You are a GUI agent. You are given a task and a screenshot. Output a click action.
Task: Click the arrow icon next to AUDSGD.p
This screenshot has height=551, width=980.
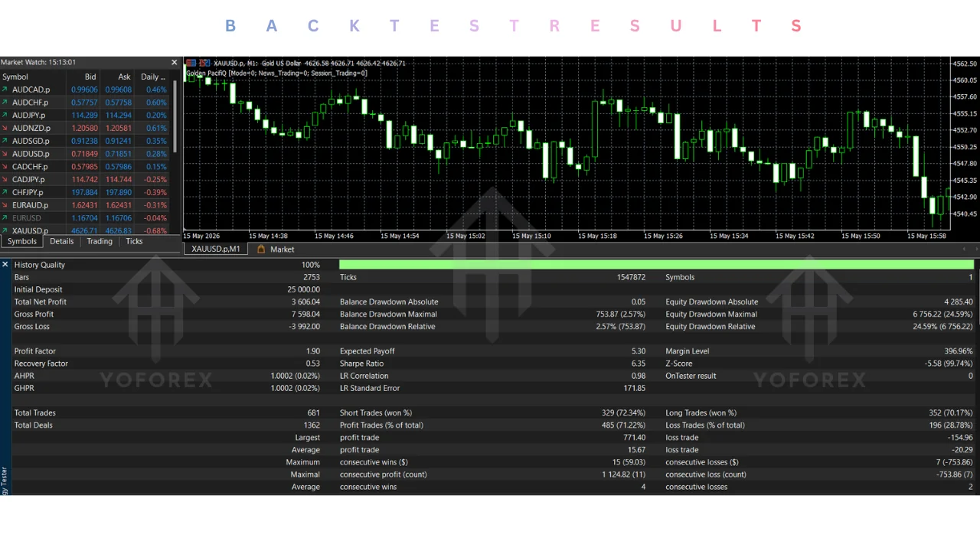5,141
